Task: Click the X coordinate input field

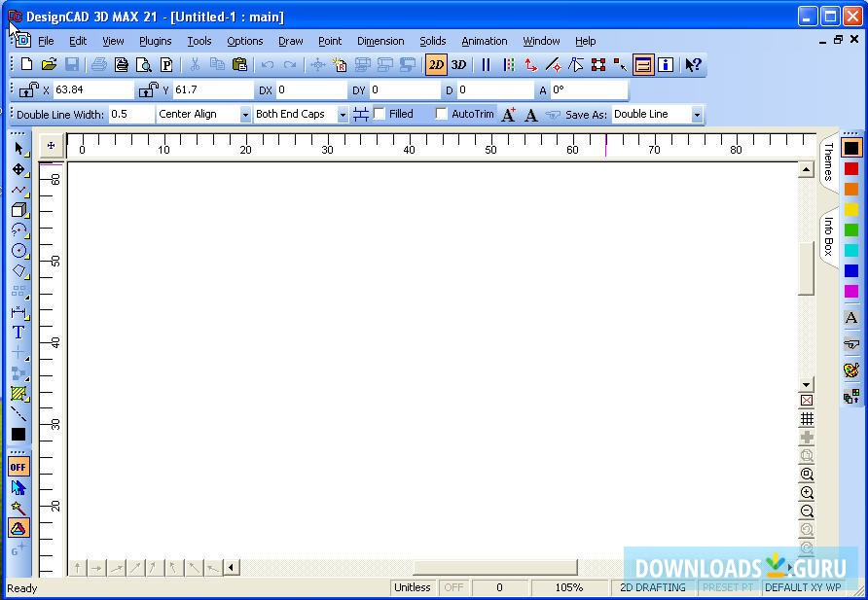Action: [93, 89]
